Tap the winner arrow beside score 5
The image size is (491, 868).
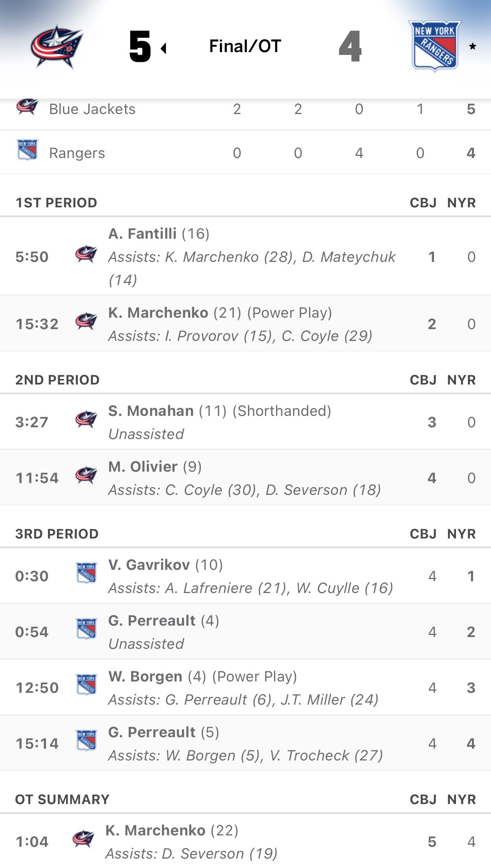164,48
